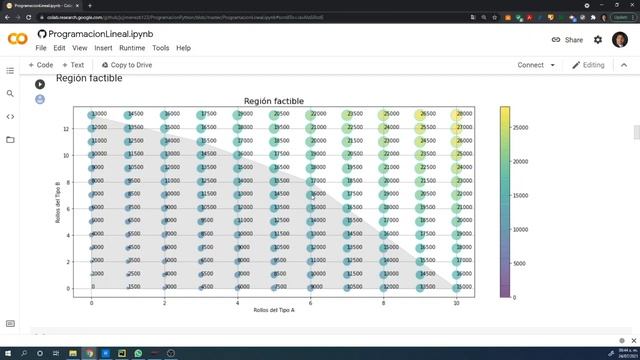Open Task View on the taskbar
640x360 pixels.
[x=56, y=353]
